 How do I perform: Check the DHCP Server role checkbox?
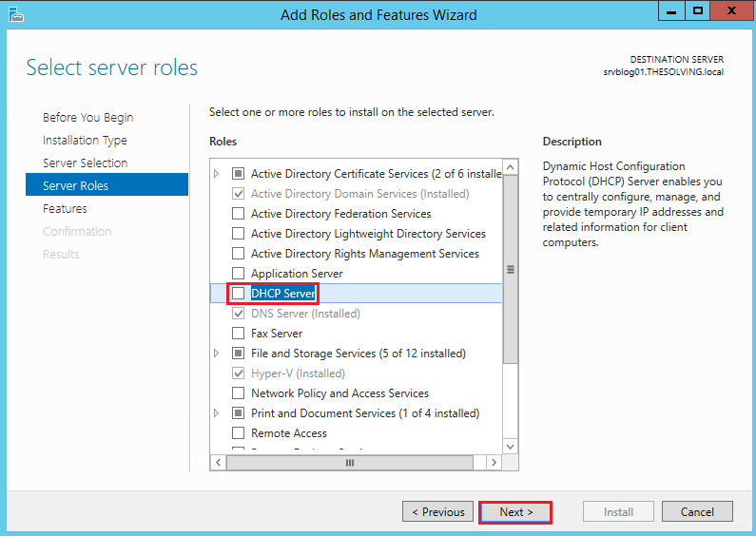click(x=238, y=293)
